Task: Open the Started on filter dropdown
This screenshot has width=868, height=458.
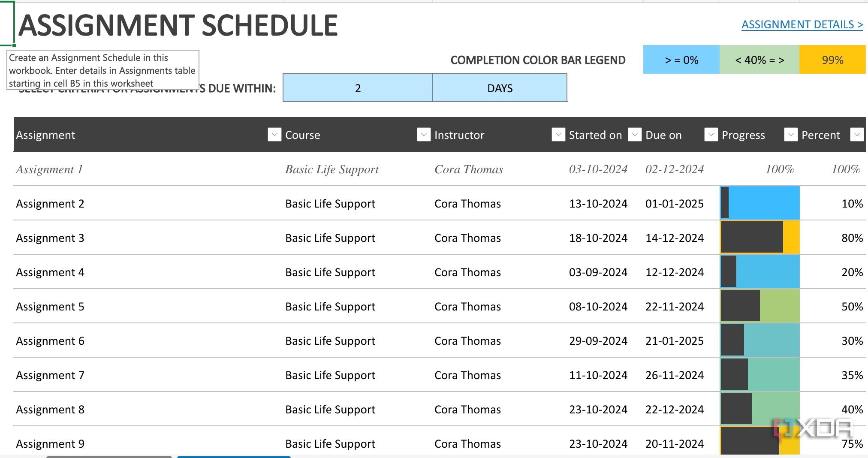Action: tap(635, 135)
